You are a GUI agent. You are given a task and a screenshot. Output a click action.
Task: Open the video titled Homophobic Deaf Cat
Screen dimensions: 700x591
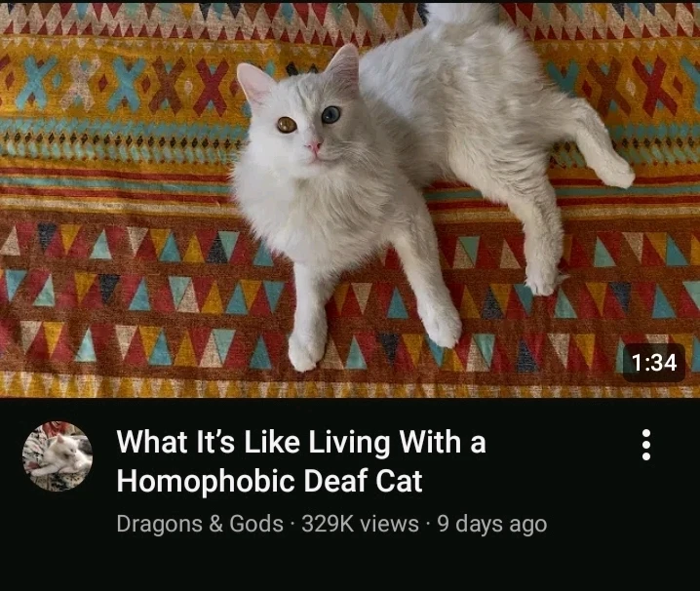301,461
